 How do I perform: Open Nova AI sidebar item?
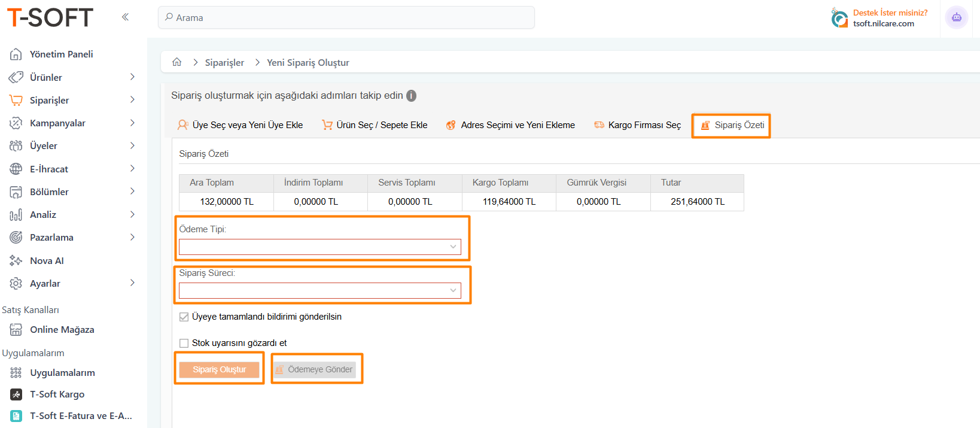click(x=47, y=260)
